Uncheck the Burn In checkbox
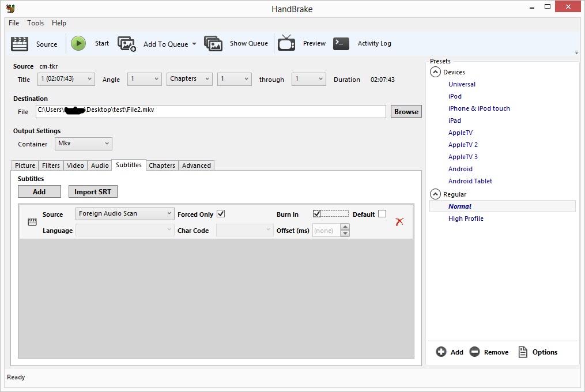 click(x=317, y=213)
